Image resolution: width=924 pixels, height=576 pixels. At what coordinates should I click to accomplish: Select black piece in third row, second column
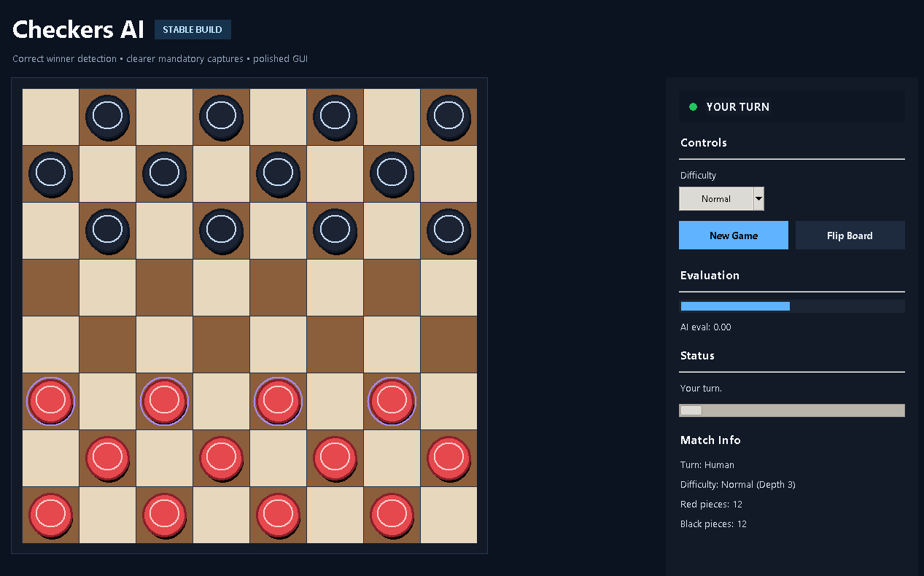point(108,230)
